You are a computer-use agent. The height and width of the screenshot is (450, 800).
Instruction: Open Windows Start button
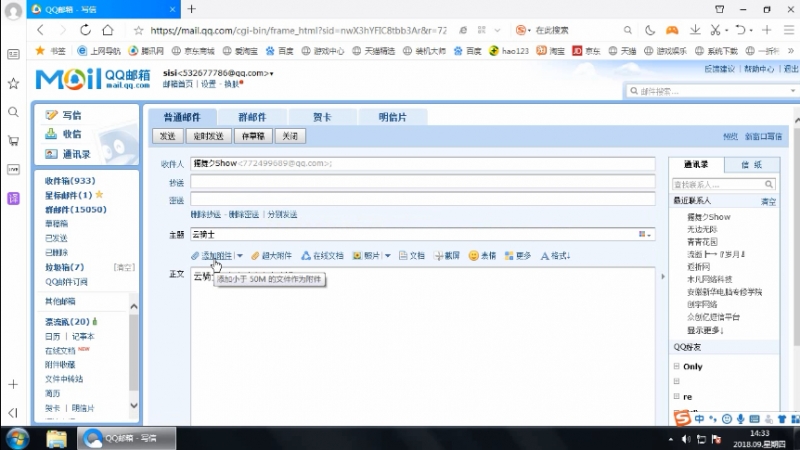point(17,439)
